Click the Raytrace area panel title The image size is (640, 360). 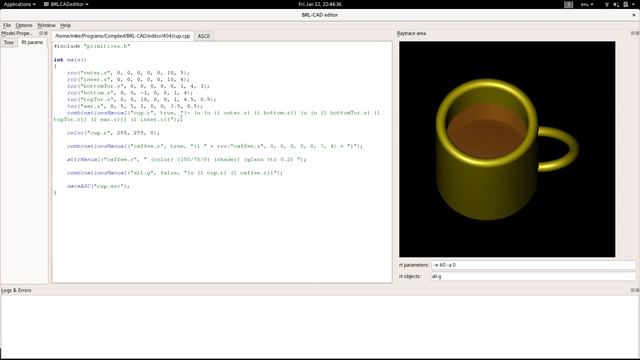(411, 33)
